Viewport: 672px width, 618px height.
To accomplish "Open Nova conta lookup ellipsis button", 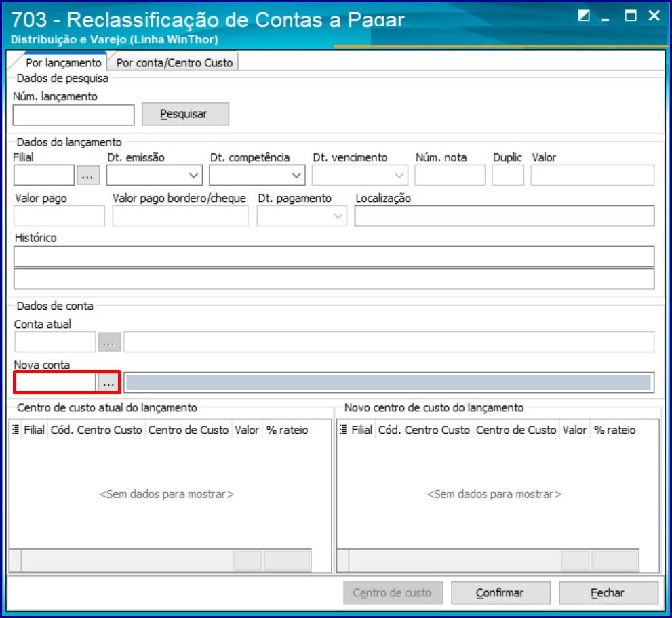I will pyautogui.click(x=108, y=382).
